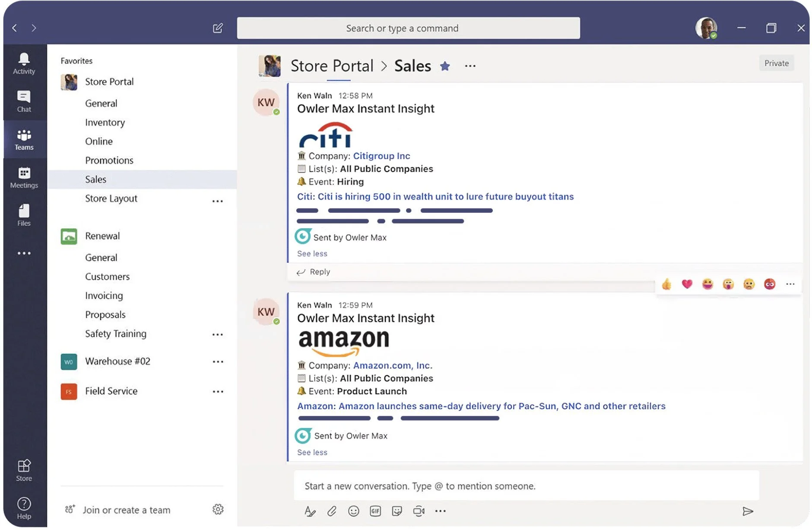
Task: Open manage teams settings gear
Action: click(218, 509)
